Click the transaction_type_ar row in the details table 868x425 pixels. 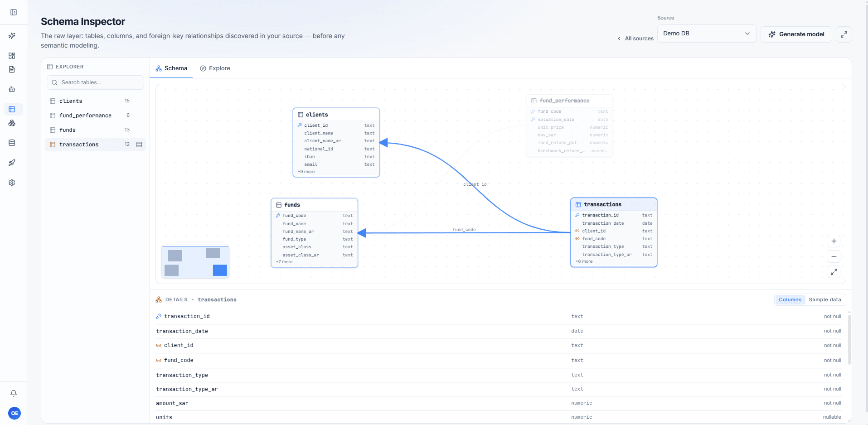[499, 389]
